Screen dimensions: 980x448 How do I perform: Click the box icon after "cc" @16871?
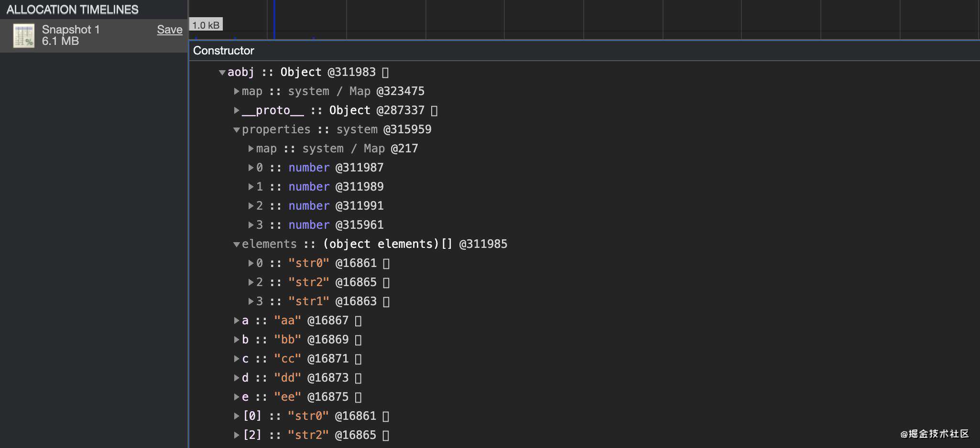click(x=358, y=359)
